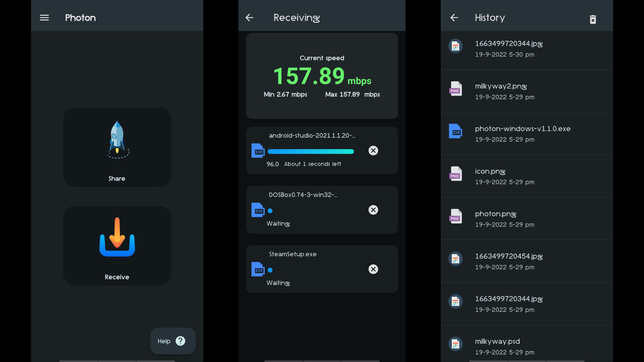The image size is (644, 362).
Task: Tap the Share rocket card
Action: 117,147
